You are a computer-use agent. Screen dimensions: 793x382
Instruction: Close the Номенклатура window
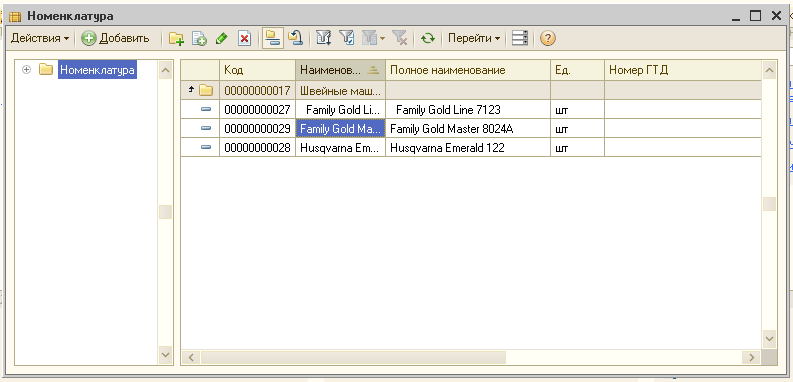pyautogui.click(x=777, y=16)
